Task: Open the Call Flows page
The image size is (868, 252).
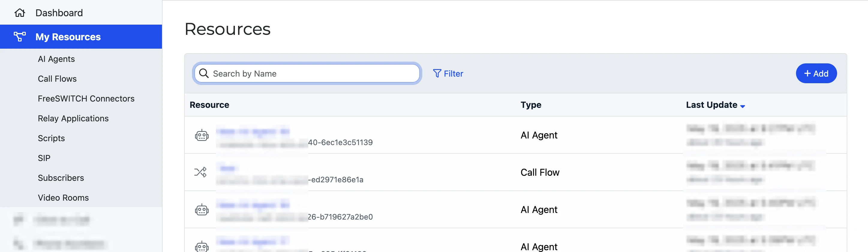Action: coord(57,79)
